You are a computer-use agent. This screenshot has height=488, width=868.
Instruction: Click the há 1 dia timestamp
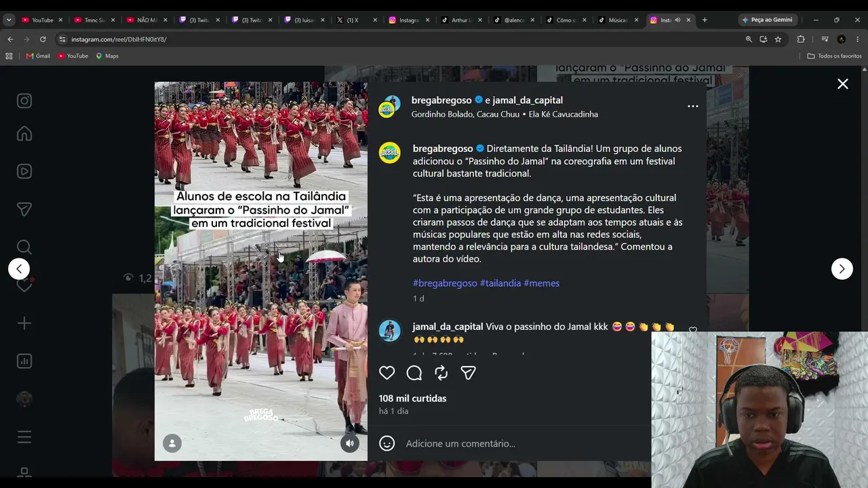coord(393,411)
